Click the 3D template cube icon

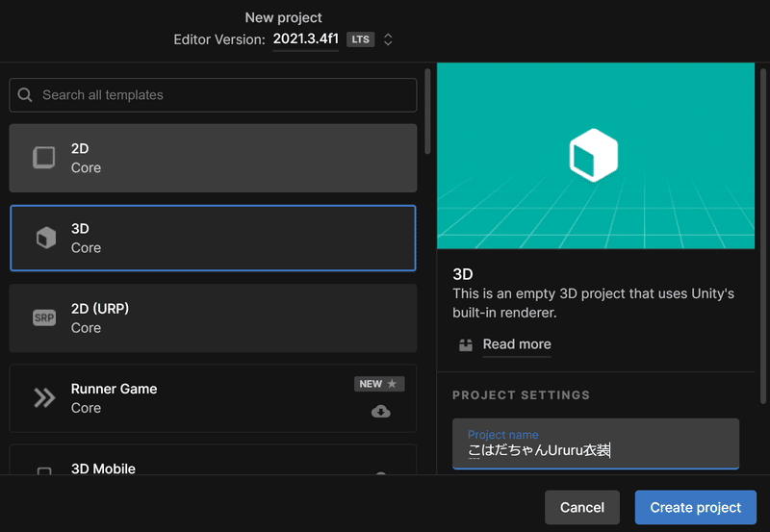pos(45,239)
